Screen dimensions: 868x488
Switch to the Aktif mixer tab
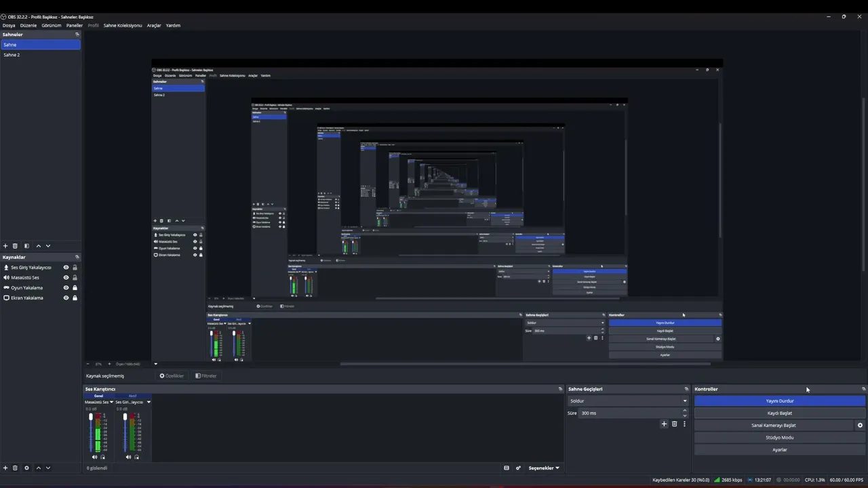[133, 396]
